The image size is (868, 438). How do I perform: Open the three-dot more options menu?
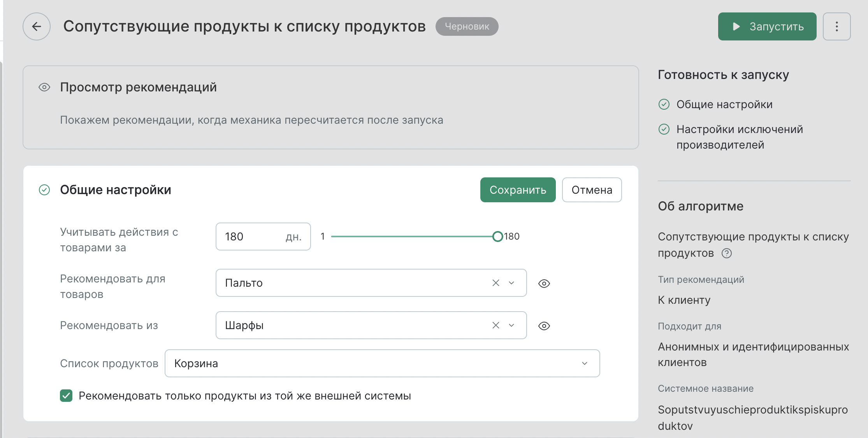point(836,26)
